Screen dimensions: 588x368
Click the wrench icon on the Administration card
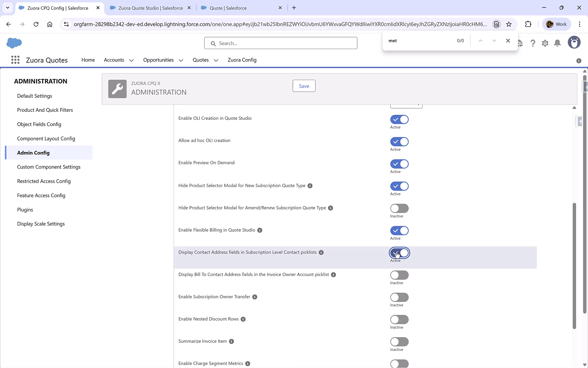(x=117, y=89)
